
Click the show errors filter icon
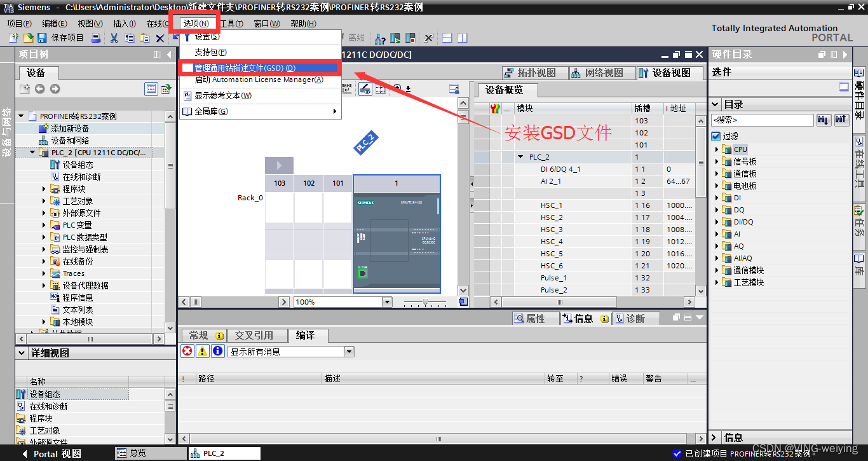click(x=187, y=351)
